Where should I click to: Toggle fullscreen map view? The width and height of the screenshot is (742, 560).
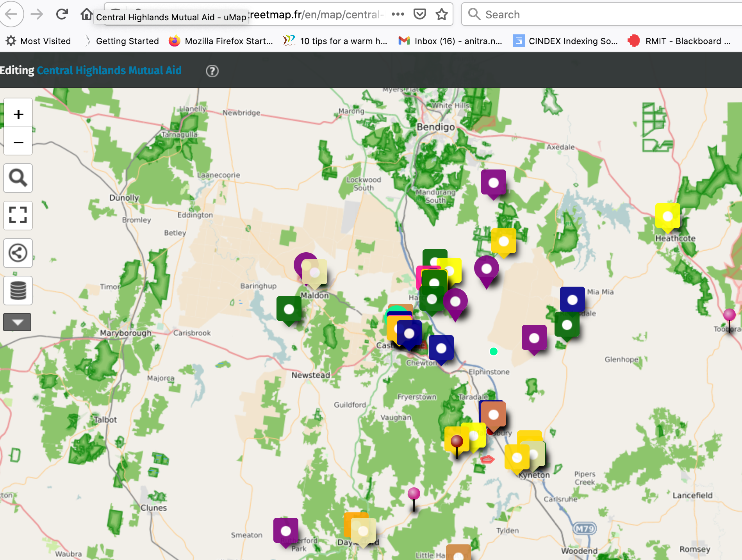click(x=18, y=215)
